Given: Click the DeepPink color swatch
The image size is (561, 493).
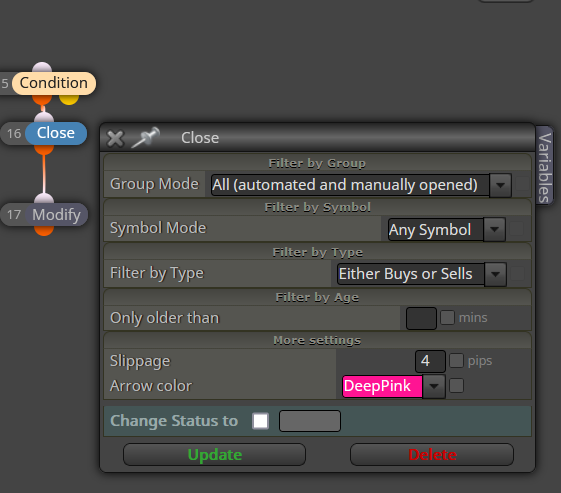Looking at the screenshot, I should point(382,386).
